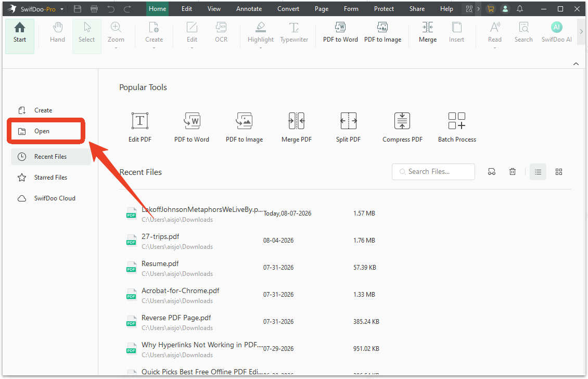The width and height of the screenshot is (588, 379).
Task: Open the SwifDoo-Pro title dropdown arrow
Action: 62,9
